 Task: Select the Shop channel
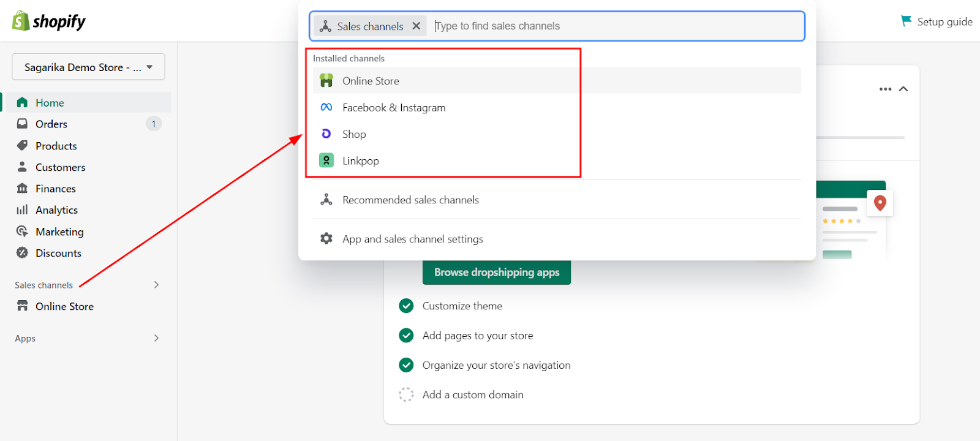[557, 134]
